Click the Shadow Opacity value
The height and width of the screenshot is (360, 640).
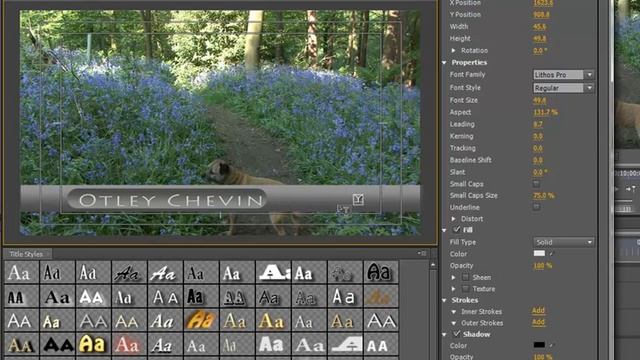coord(542,357)
